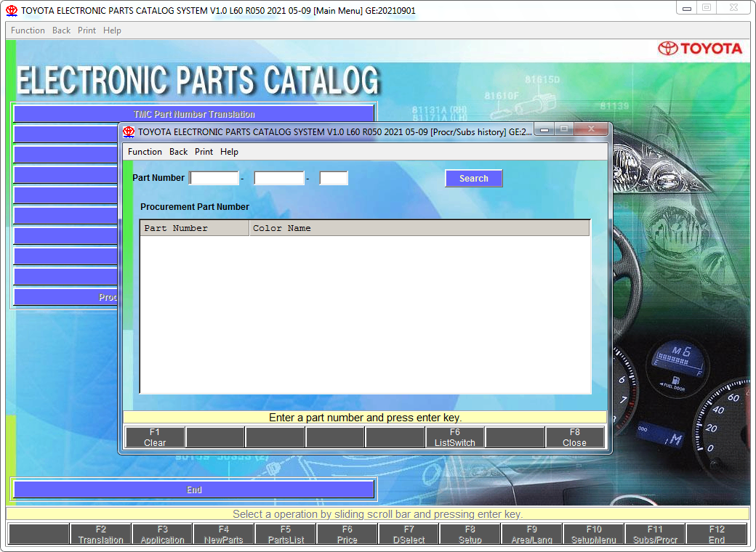The image size is (756, 552).
Task: Focus the first Part Number input field
Action: [214, 178]
